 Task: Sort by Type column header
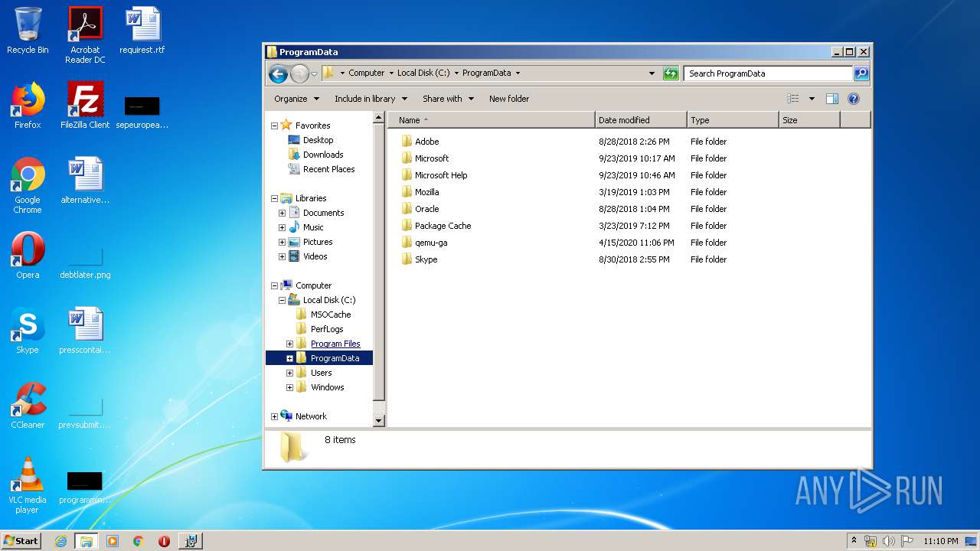pos(733,120)
